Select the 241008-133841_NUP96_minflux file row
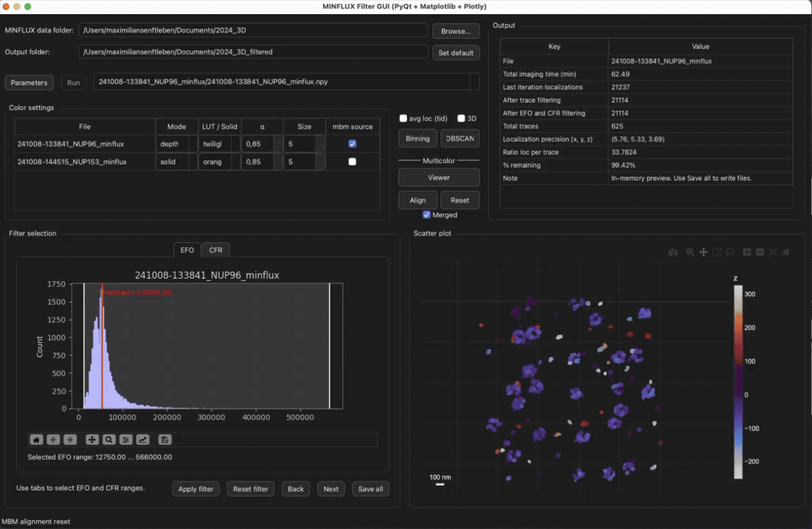This screenshot has height=529, width=812. coord(85,144)
